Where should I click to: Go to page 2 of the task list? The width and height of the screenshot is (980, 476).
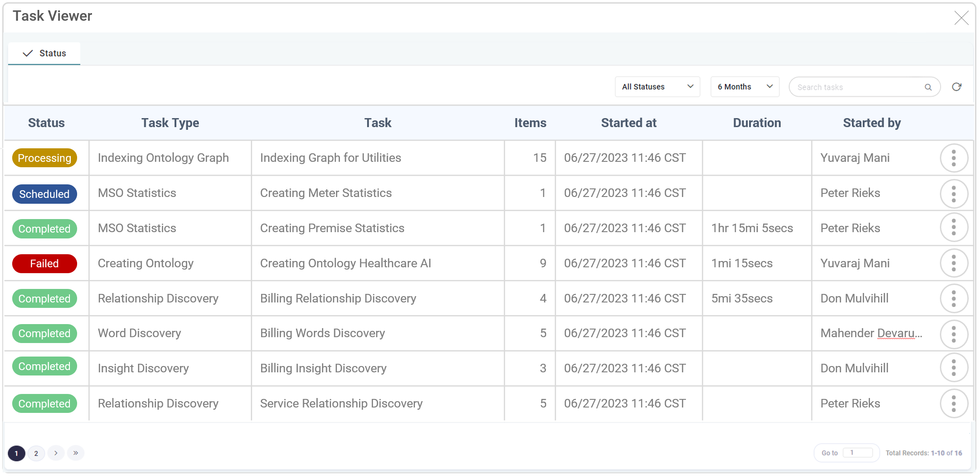coord(36,453)
